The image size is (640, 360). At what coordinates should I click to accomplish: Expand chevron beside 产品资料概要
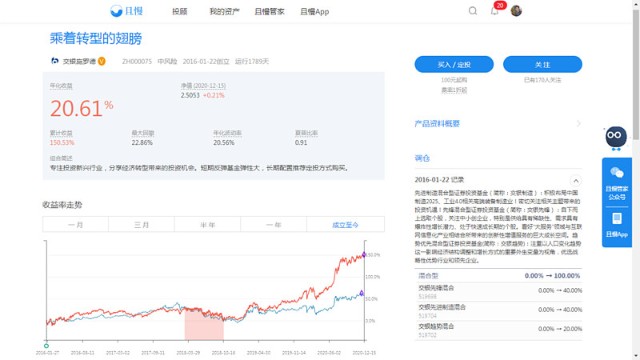(x=578, y=124)
